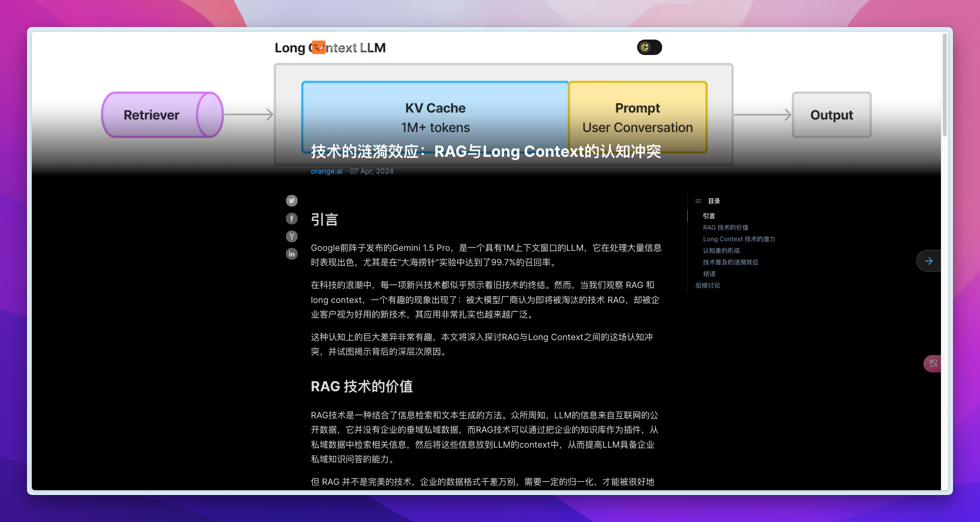Click the Retriever shape in hero image

tap(163, 115)
